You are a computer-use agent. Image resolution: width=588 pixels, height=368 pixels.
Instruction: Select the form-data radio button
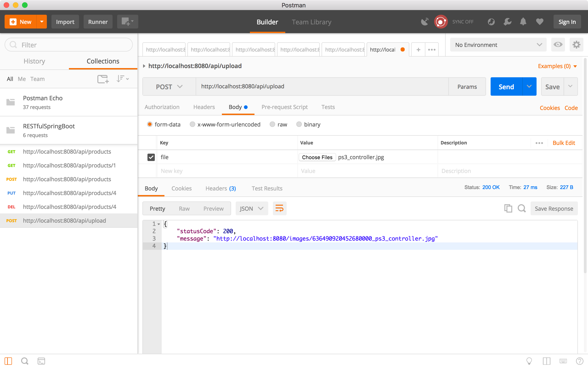150,124
